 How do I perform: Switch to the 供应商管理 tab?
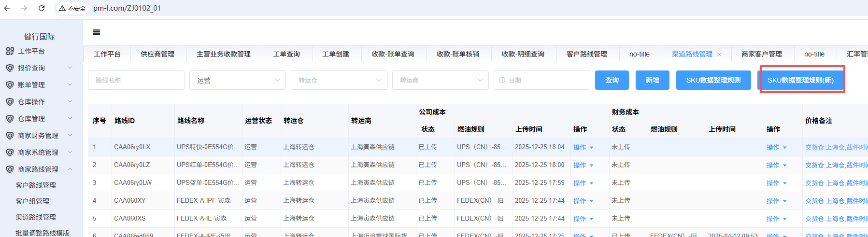click(157, 54)
